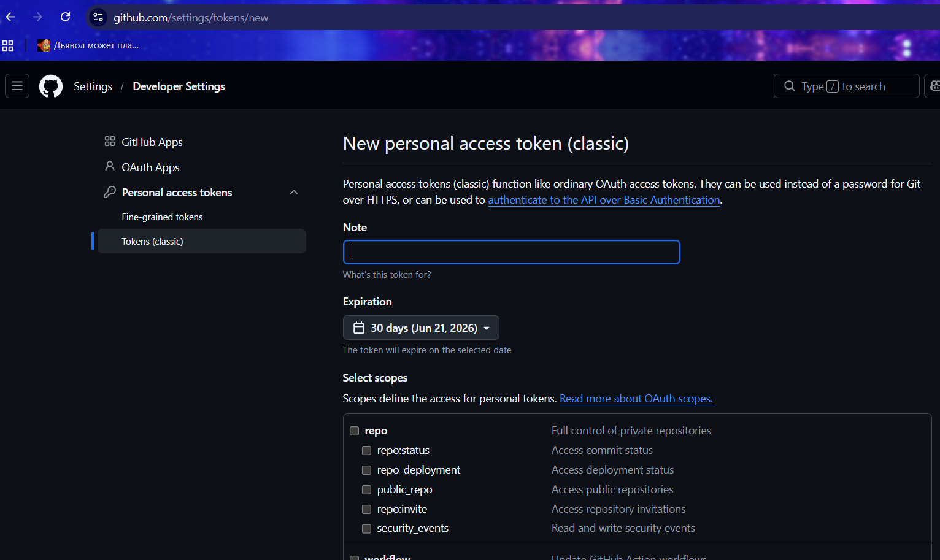Image resolution: width=940 pixels, height=560 pixels.
Task: Click the magnifier icon in the search box
Action: 790,86
